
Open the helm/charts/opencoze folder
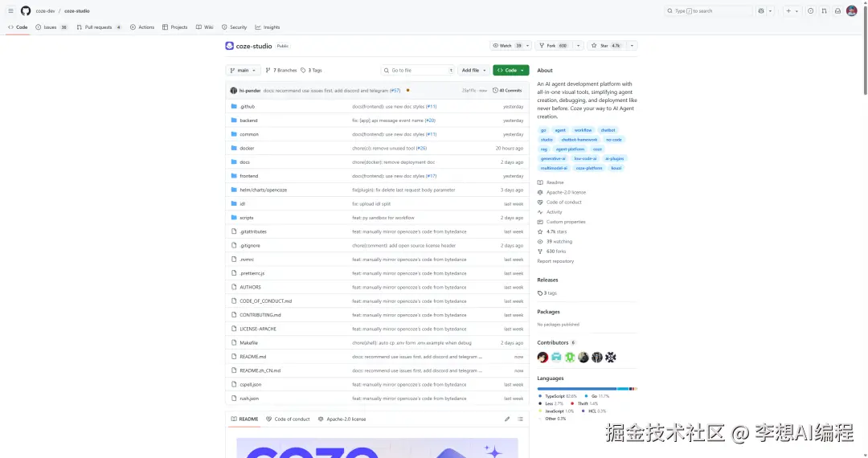click(264, 190)
